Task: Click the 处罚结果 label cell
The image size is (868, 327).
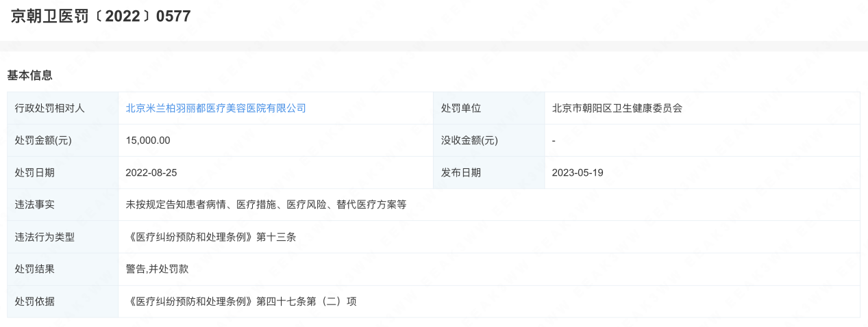Action: [63, 269]
